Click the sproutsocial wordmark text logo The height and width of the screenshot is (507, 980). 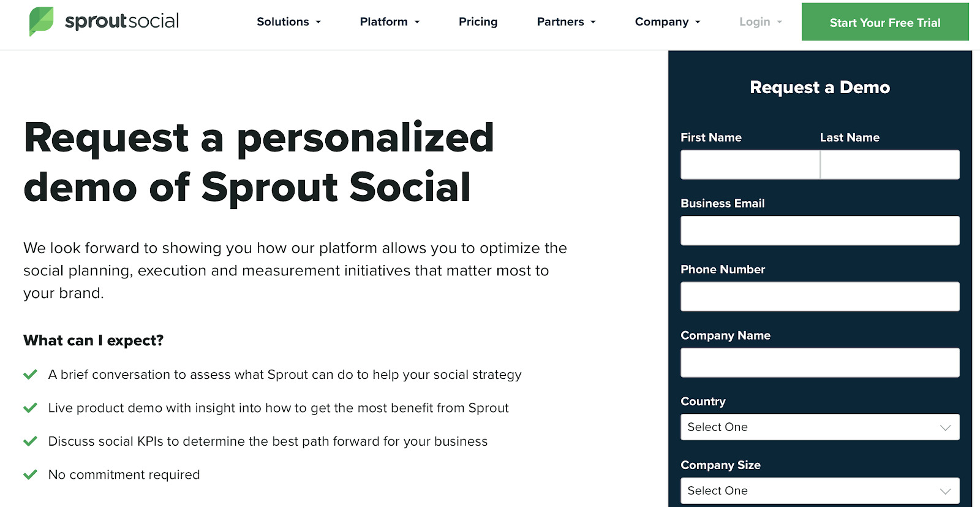point(122,21)
